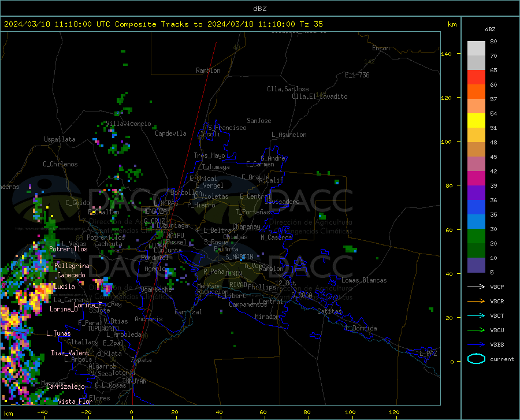Click the Villavicencio map label
The width and height of the screenshot is (520, 420).
point(128,124)
